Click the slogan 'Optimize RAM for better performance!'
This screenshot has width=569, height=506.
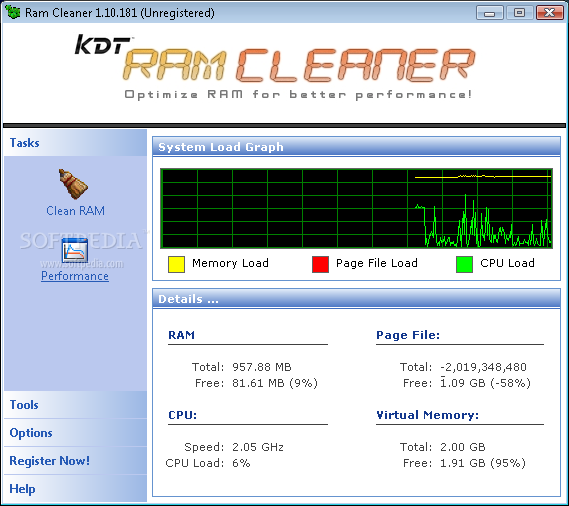click(x=298, y=95)
